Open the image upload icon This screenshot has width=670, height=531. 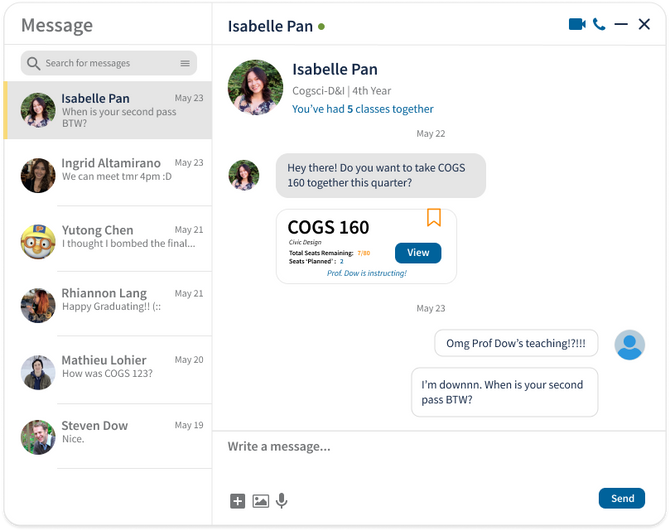point(261,501)
